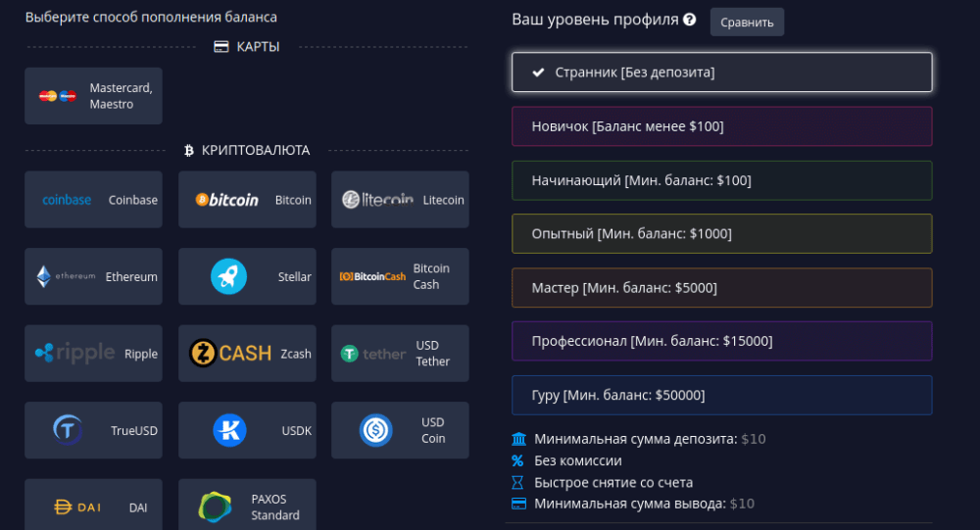This screenshot has height=530, width=980.
Task: Select Гуру [Мин. баланс: $50000] level
Action: tap(721, 395)
